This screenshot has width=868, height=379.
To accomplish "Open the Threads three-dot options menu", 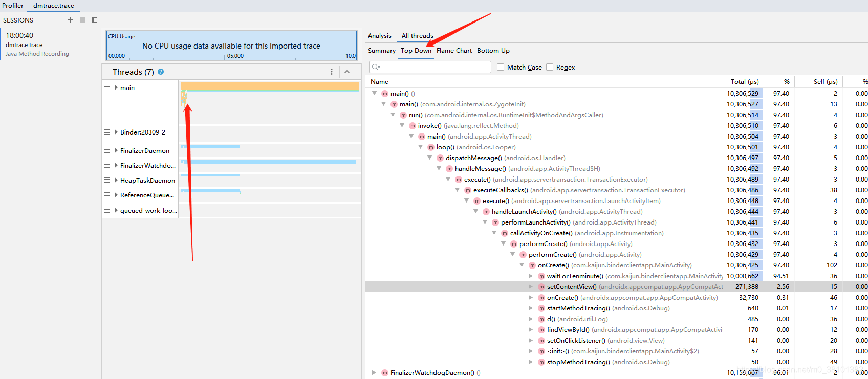I will [332, 72].
